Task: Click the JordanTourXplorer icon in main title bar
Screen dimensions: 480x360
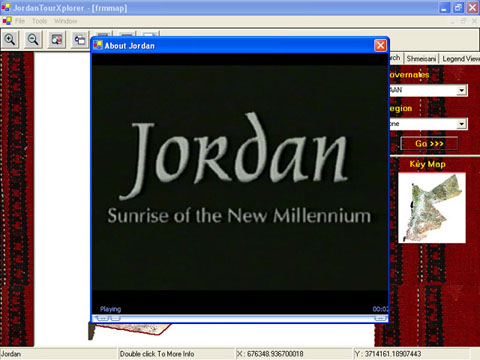Action: pyautogui.click(x=6, y=7)
